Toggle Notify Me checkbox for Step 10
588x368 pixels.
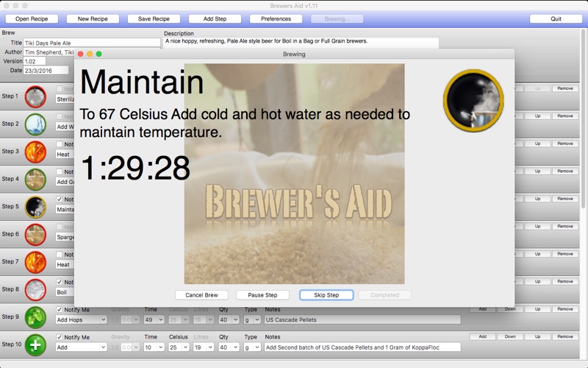coord(60,337)
